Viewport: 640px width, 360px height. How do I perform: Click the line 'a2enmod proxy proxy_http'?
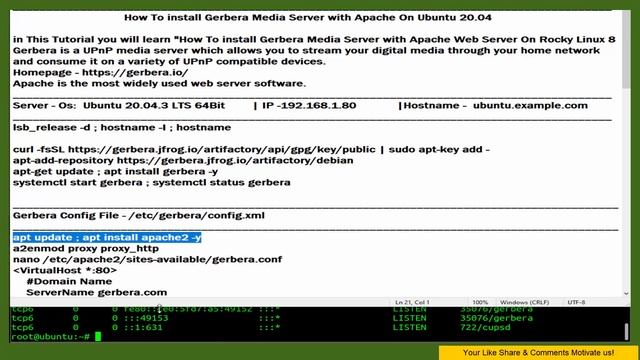[x=86, y=249]
